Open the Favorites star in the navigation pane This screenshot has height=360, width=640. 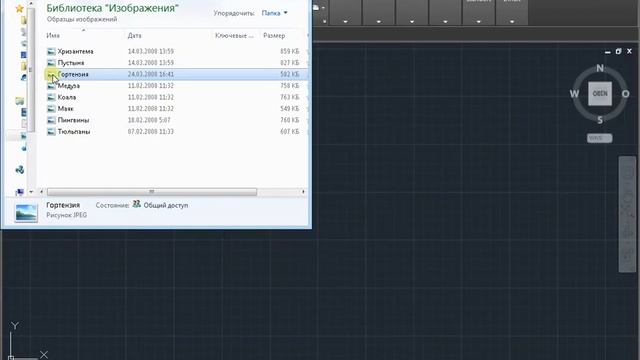pyautogui.click(x=19, y=8)
